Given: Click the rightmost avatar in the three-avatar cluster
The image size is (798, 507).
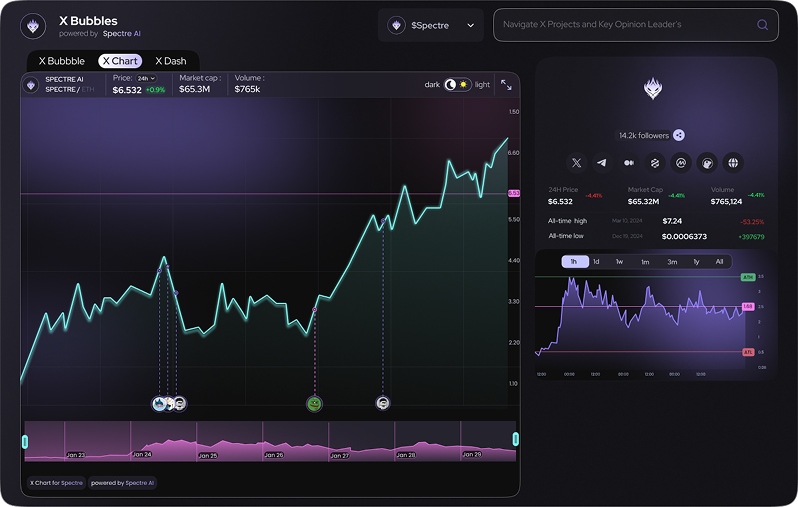Looking at the screenshot, I should 180,404.
